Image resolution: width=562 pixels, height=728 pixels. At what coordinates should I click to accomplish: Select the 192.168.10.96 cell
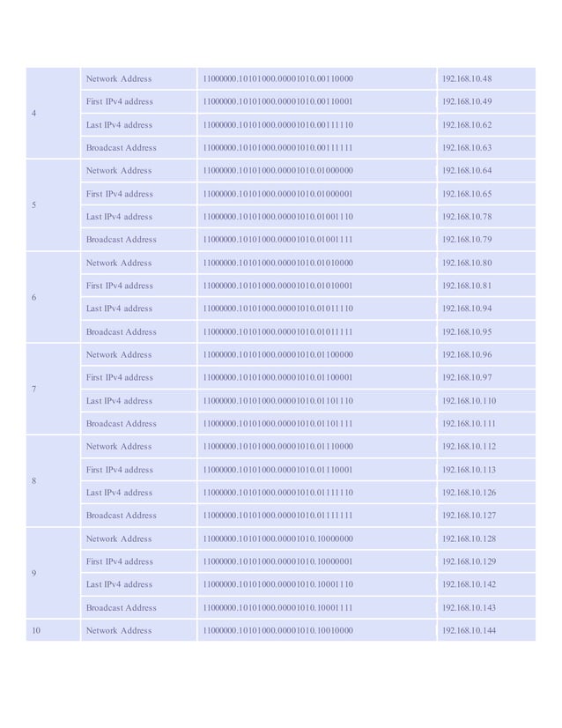point(467,355)
